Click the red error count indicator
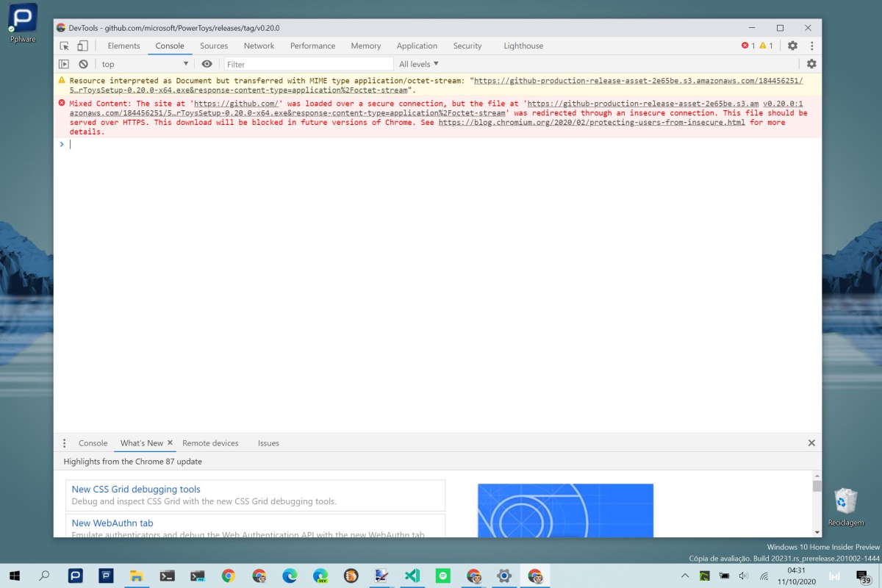882x588 pixels. click(748, 46)
